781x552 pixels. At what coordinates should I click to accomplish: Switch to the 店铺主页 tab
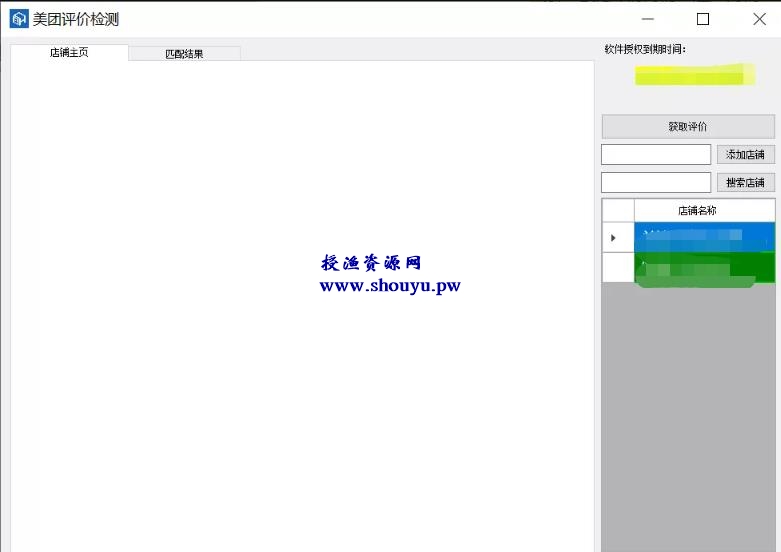click(69, 52)
